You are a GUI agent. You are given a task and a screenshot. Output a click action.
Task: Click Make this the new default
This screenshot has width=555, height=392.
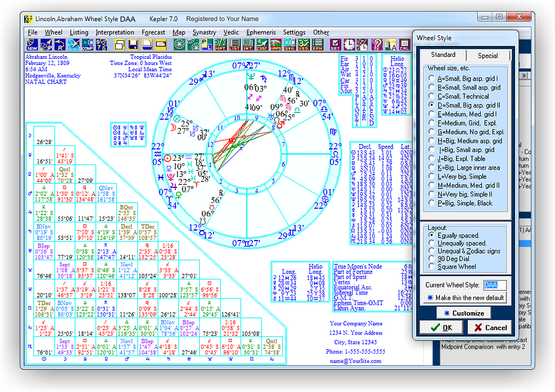tap(465, 297)
